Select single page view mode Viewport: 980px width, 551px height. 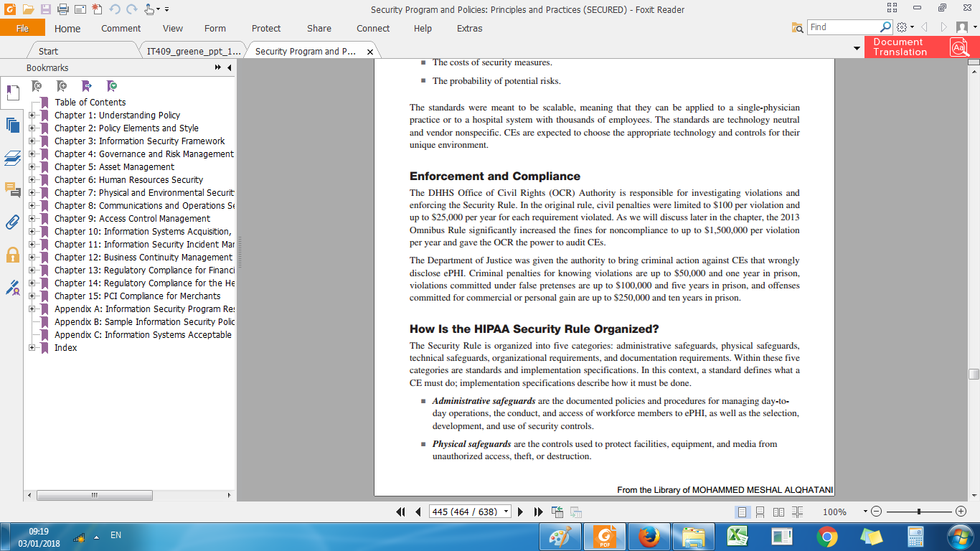point(742,512)
